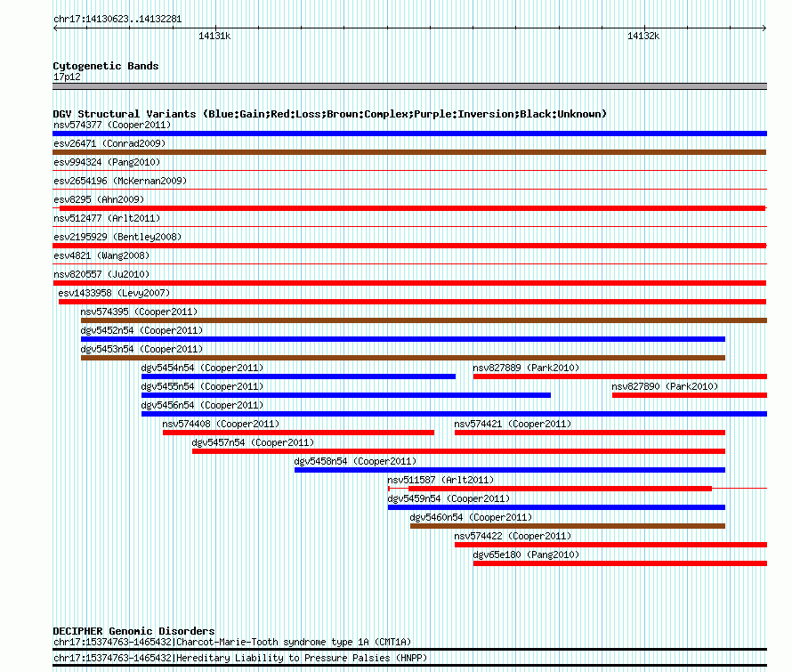Click the 17p12 cytogenetic band bar
The width and height of the screenshot is (792, 672).
pos(409,86)
